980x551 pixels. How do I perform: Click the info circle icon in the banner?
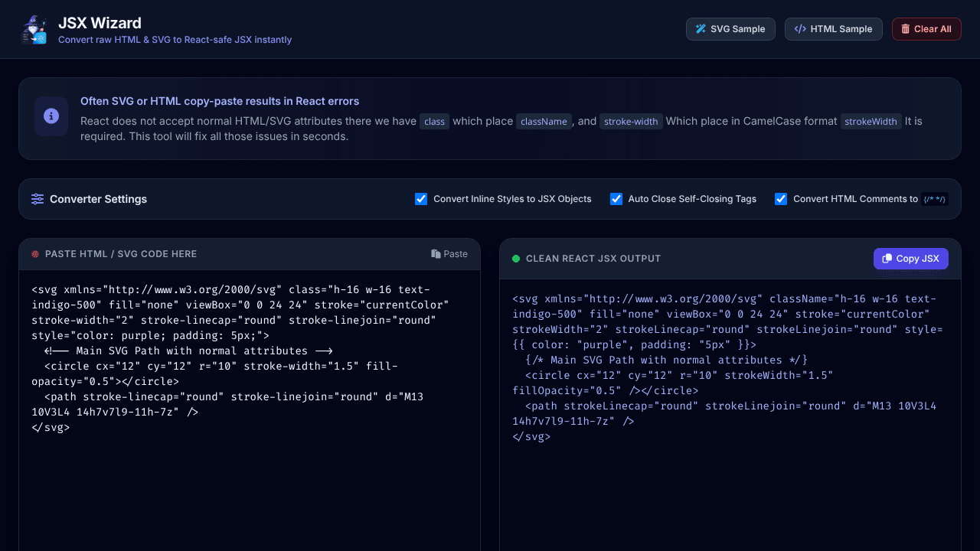point(51,116)
